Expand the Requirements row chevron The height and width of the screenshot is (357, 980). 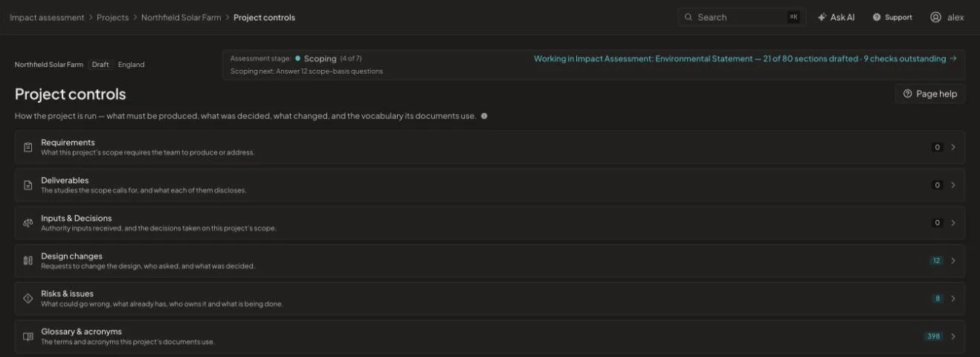pos(953,147)
